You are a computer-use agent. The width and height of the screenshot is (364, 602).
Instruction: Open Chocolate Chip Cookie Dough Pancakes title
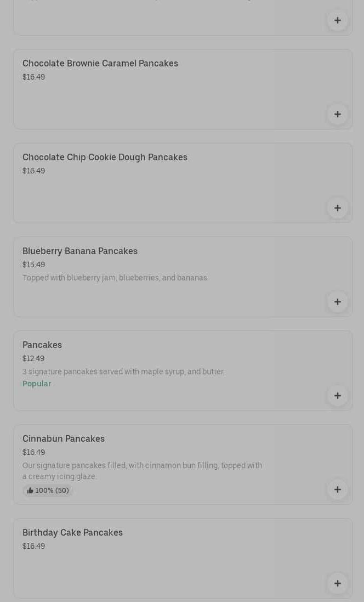[x=105, y=157]
